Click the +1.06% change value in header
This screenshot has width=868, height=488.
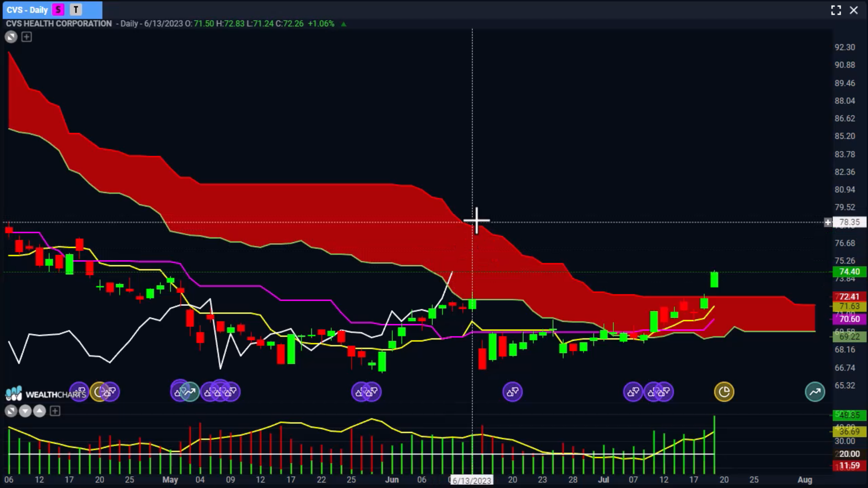pyautogui.click(x=321, y=23)
